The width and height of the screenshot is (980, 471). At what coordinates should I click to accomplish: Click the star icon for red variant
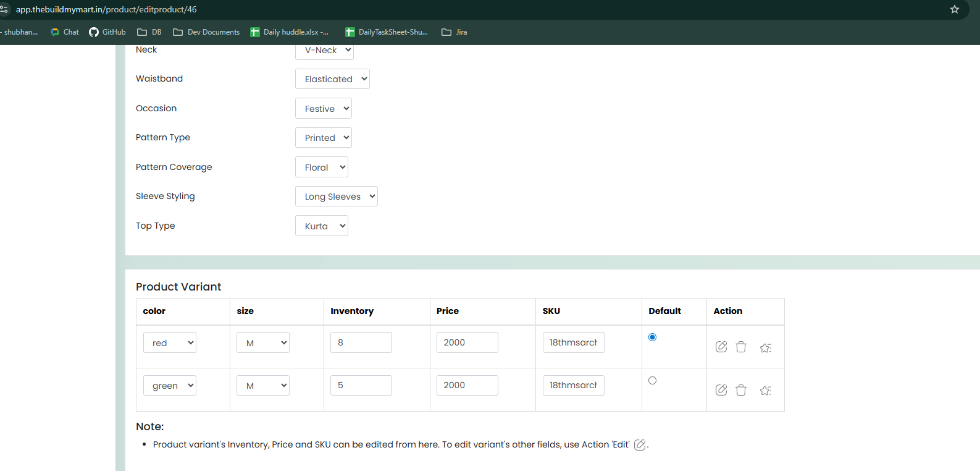pos(766,347)
